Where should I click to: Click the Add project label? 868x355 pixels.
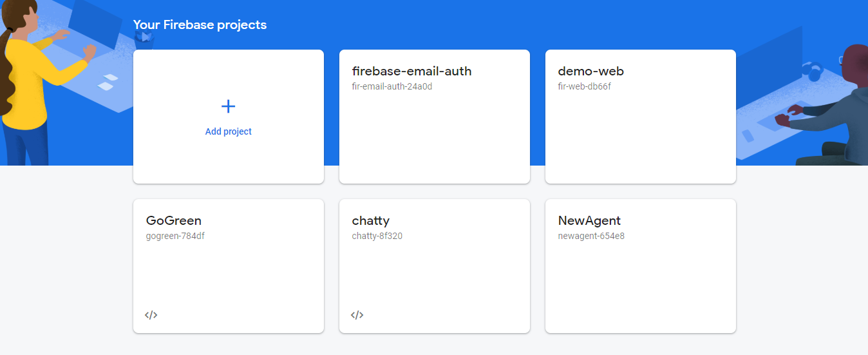(x=229, y=131)
